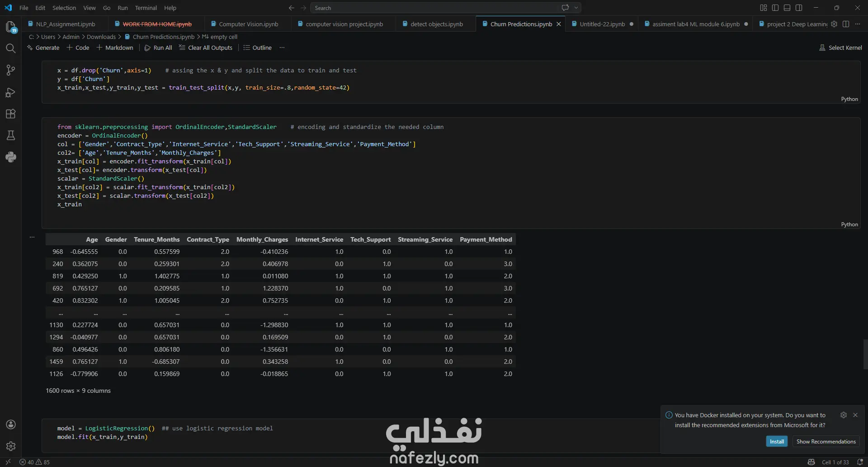The height and width of the screenshot is (467, 868).
Task: Open the cell output more actions ellipsis
Action: (x=32, y=237)
